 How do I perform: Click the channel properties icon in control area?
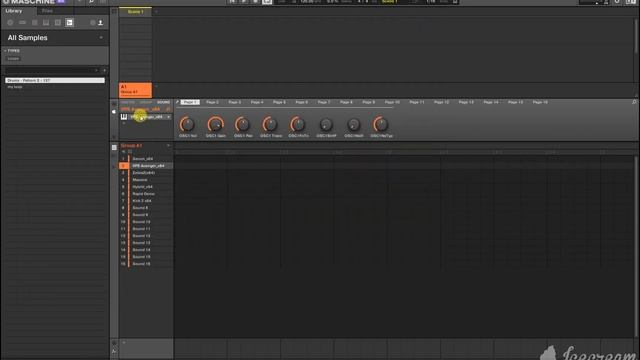tap(114, 104)
